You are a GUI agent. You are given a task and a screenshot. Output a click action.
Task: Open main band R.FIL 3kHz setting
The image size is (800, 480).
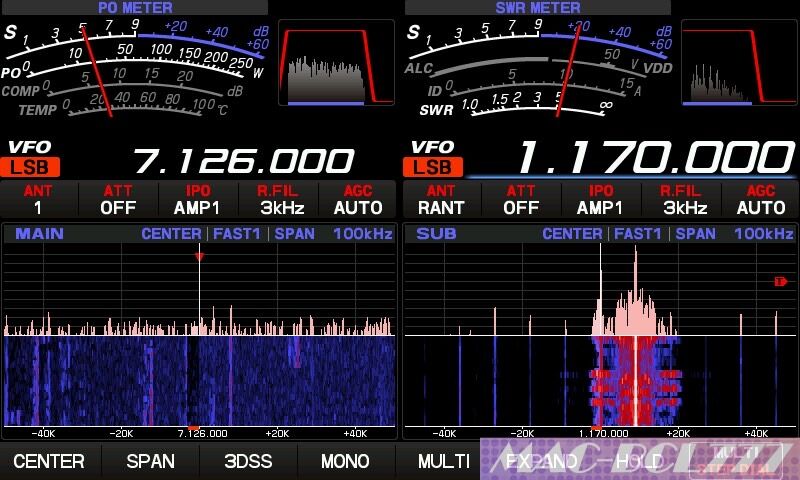coord(278,199)
